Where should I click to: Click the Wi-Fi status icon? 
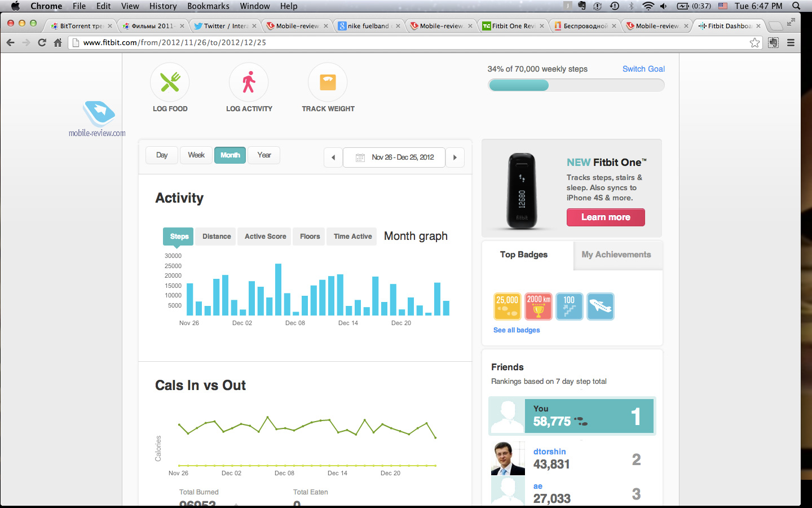(648, 6)
